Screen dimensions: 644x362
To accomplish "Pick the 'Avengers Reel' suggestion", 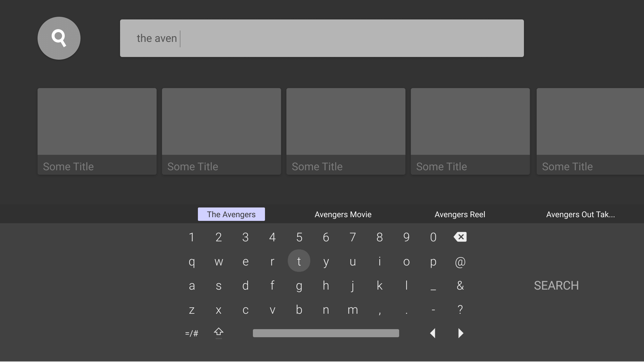I will coord(460,215).
